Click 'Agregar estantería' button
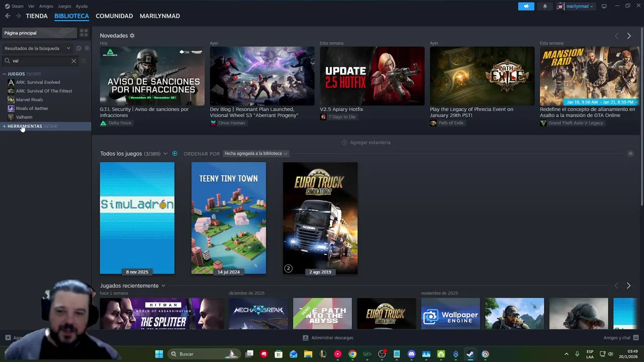The image size is (644, 362). tap(366, 142)
